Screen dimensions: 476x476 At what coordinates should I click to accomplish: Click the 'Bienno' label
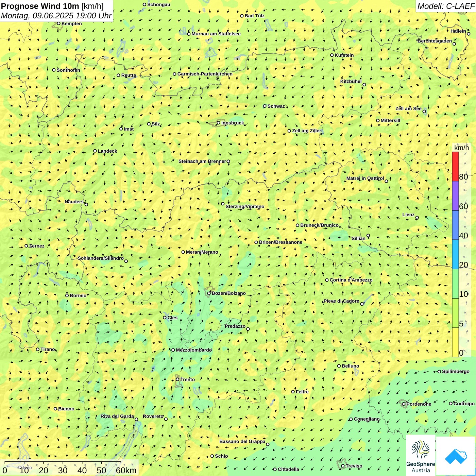(x=66, y=409)
